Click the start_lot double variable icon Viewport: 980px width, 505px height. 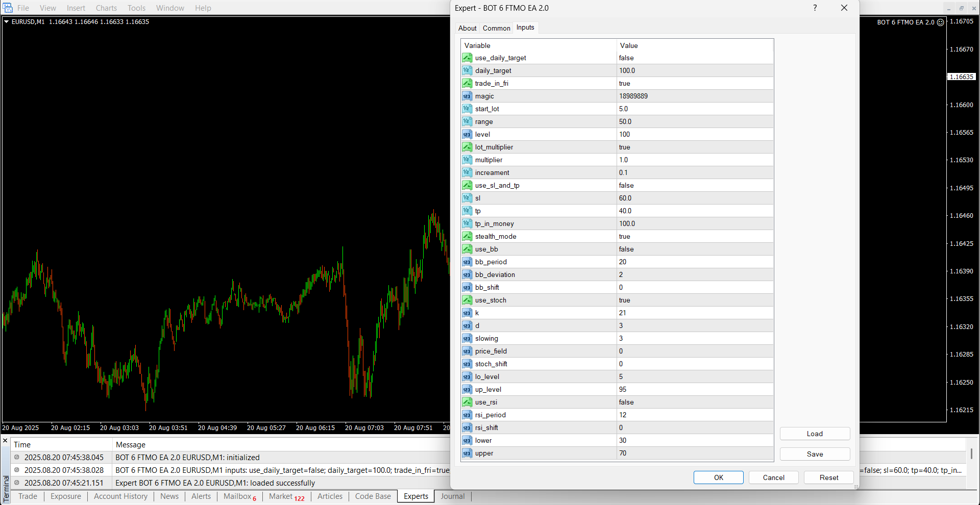(467, 109)
